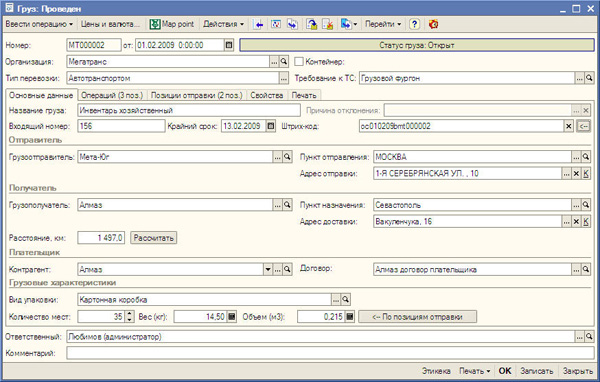Click the red round icon after help

click(433, 24)
